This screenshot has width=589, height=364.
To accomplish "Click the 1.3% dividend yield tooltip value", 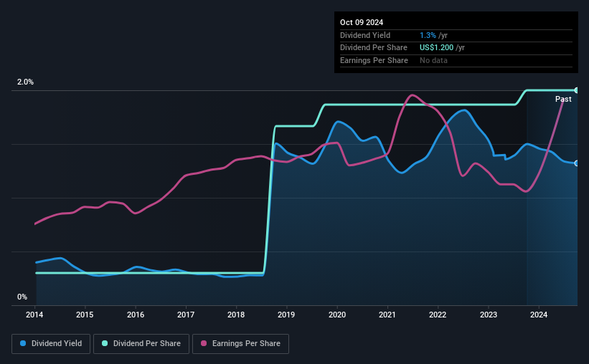I will (428, 35).
